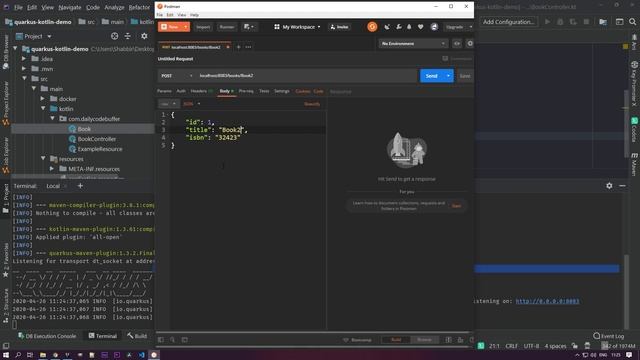Click the blue Send button
Screen dimensions: 640x360
(431, 76)
